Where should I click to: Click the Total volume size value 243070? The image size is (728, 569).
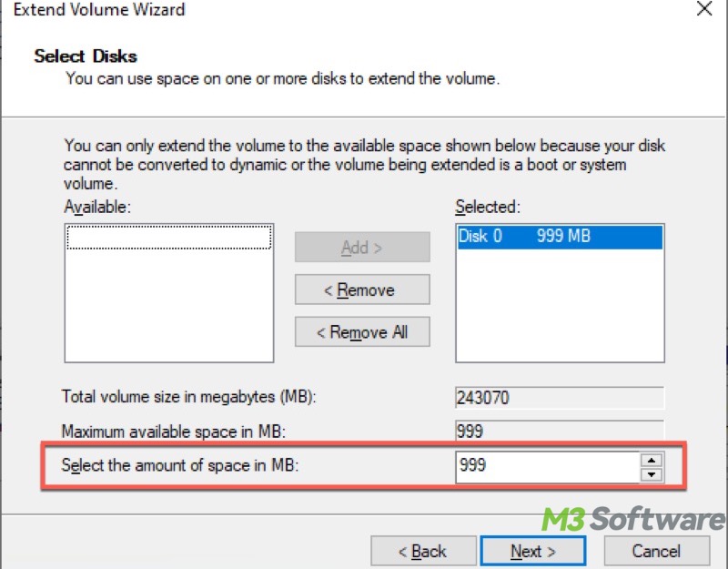(559, 398)
